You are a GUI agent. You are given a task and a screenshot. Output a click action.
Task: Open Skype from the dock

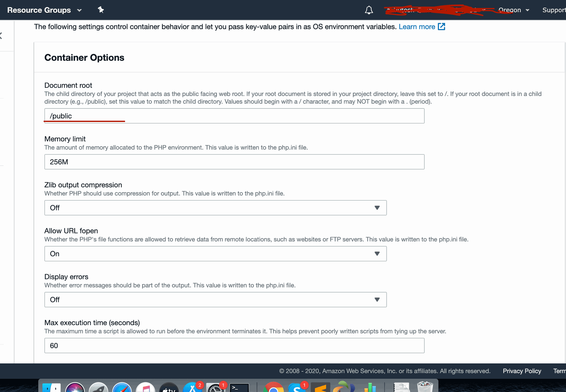point(297,387)
